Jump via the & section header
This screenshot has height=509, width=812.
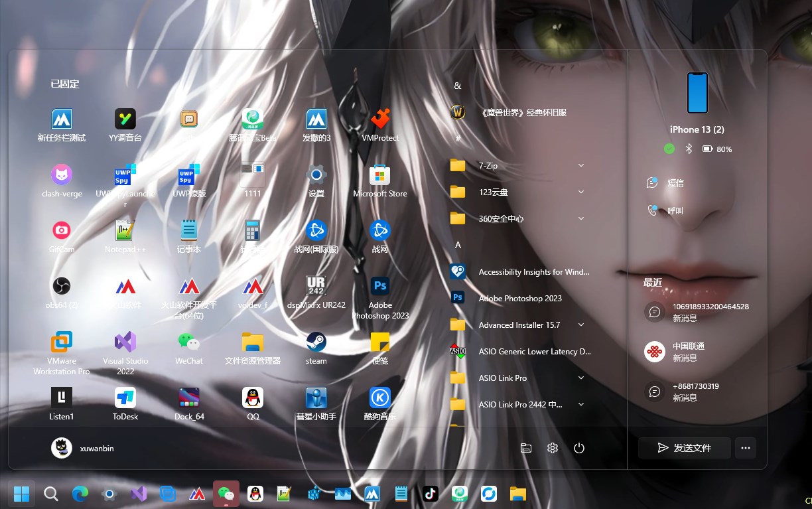coord(457,86)
